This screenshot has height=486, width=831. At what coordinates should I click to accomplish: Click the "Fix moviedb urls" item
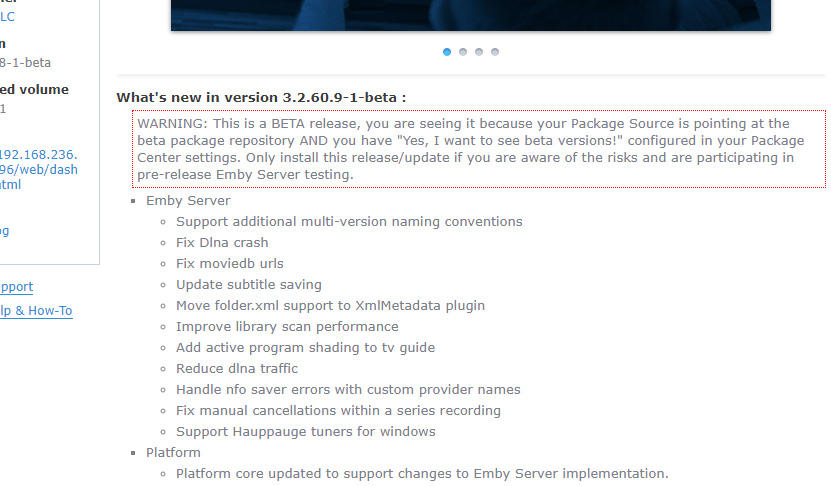(229, 263)
